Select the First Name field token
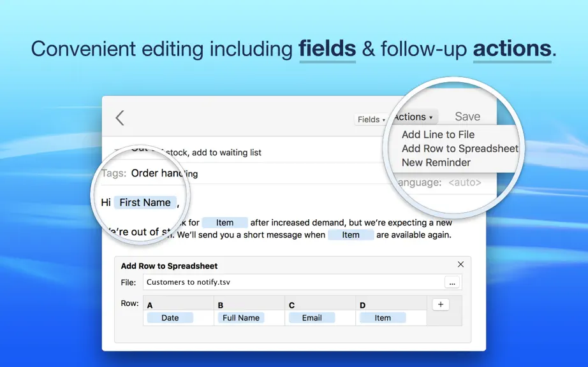The image size is (588, 367). click(145, 203)
